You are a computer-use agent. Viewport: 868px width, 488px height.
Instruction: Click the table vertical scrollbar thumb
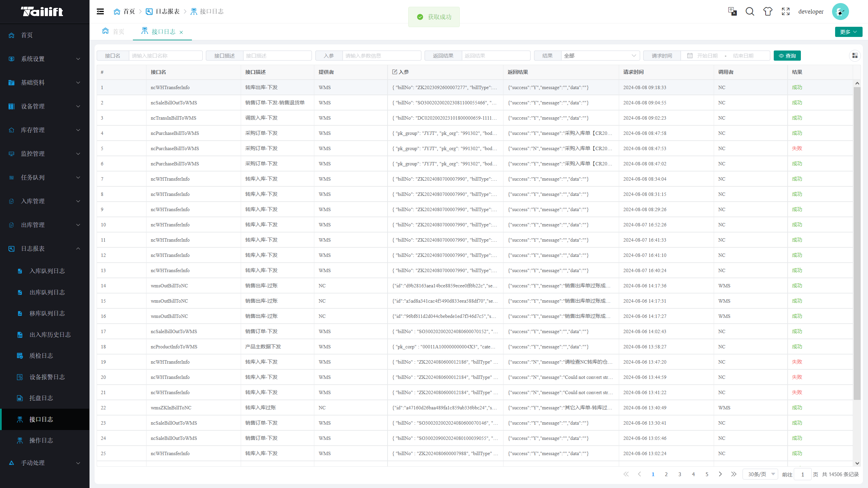click(x=857, y=243)
